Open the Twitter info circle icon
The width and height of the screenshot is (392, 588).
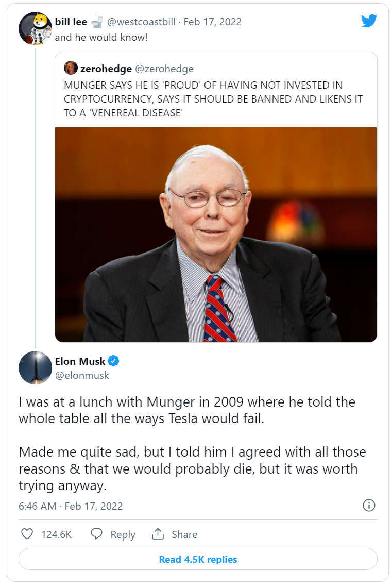pyautogui.click(x=369, y=506)
